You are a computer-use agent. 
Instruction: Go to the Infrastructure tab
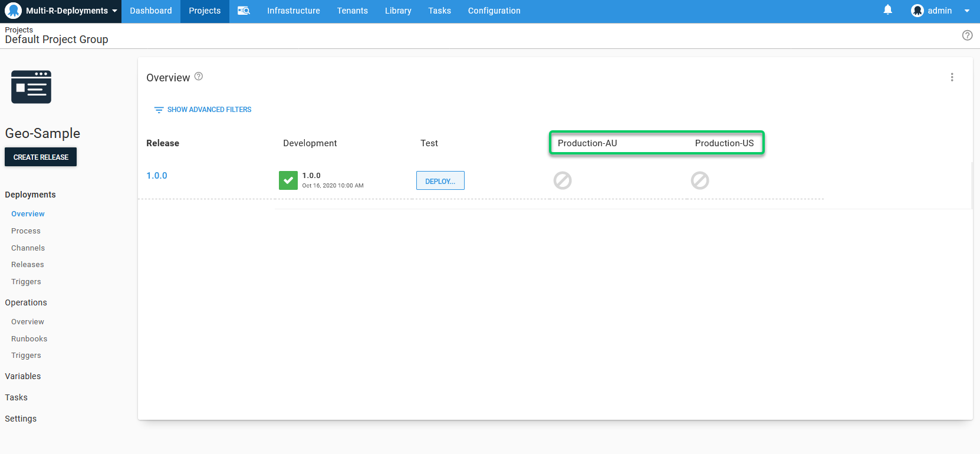click(293, 11)
